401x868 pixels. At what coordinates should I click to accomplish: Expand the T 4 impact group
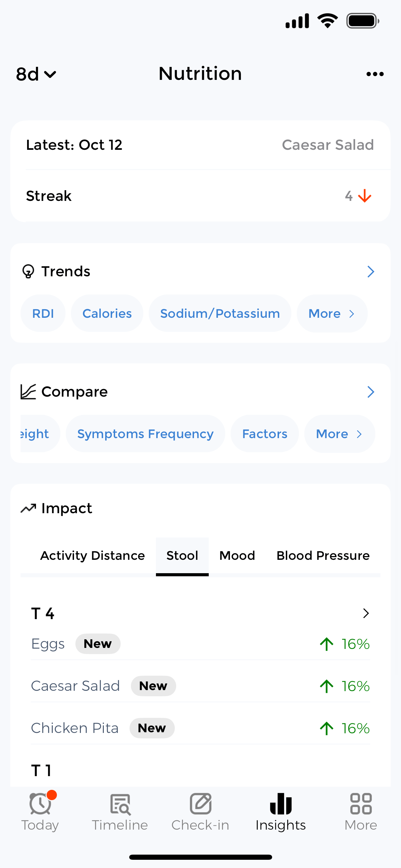click(366, 613)
